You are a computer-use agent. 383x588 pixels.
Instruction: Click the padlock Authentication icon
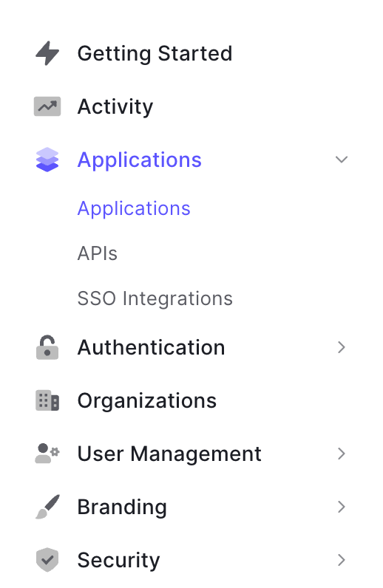pos(47,347)
